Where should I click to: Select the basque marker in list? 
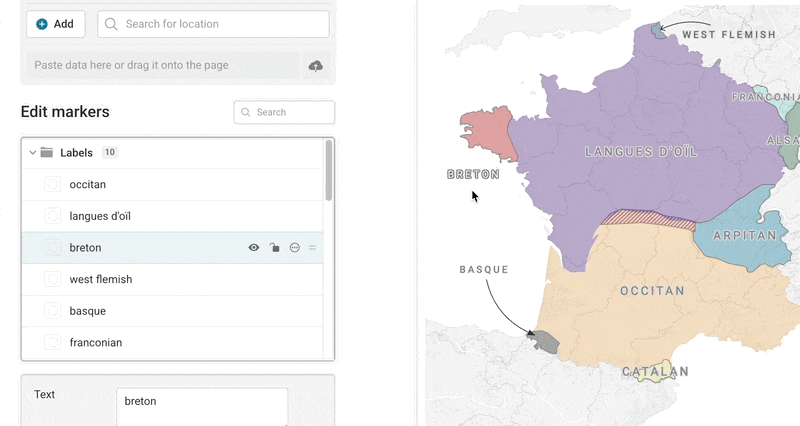coord(172,311)
